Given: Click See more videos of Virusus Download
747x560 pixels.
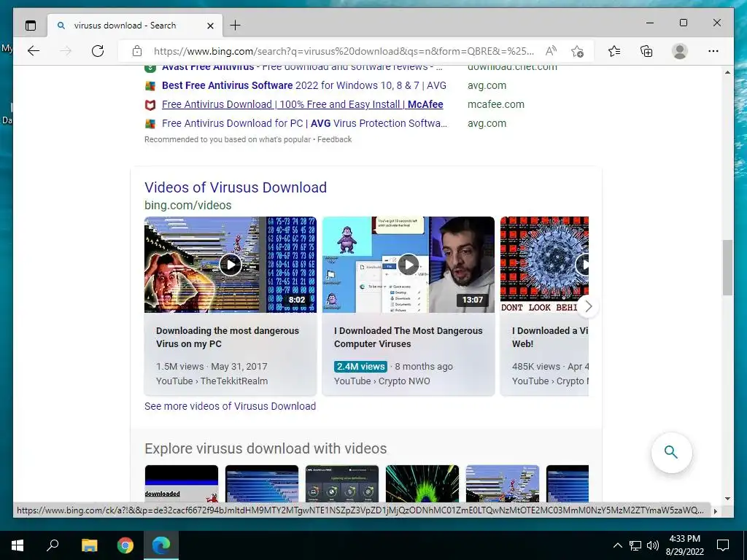Looking at the screenshot, I should (230, 406).
